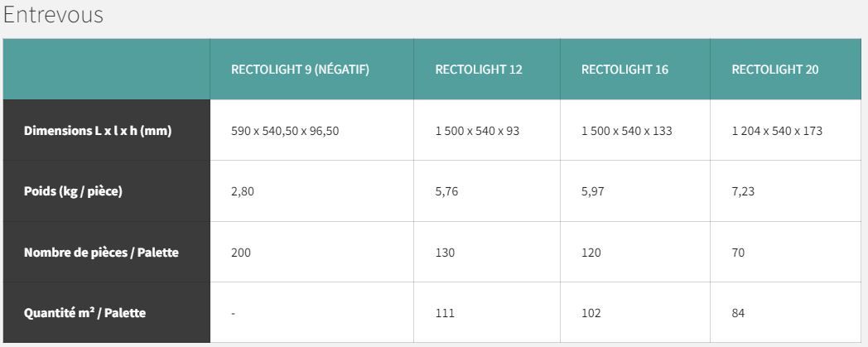
Task: Click the 2,80 weight value
Action: 242,191
